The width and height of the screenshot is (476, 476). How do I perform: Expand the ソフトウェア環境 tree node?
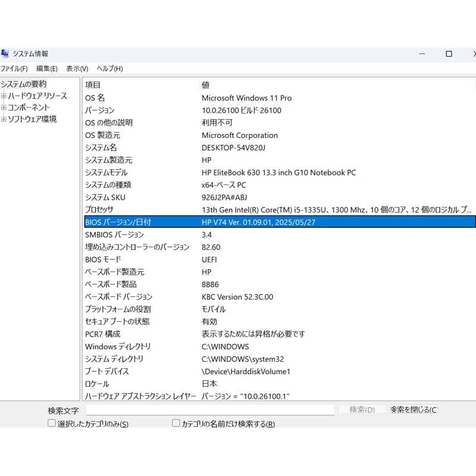click(x=4, y=119)
